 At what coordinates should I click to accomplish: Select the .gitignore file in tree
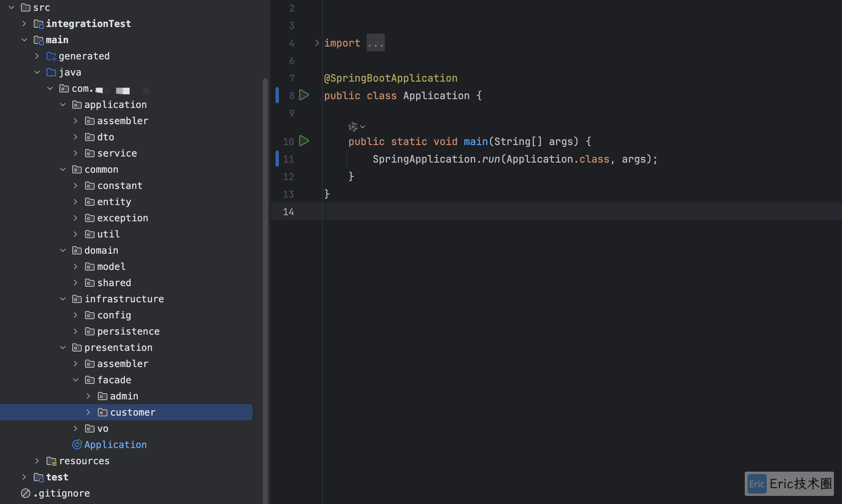coord(61,493)
